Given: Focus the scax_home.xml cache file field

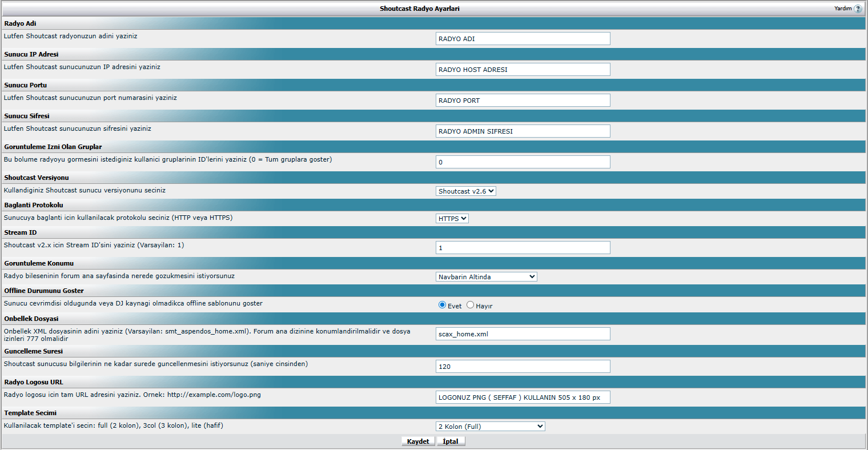Looking at the screenshot, I should (x=523, y=334).
